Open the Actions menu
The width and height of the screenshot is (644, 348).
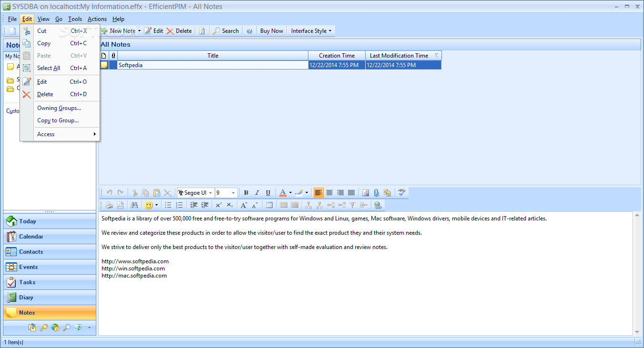[x=97, y=19]
